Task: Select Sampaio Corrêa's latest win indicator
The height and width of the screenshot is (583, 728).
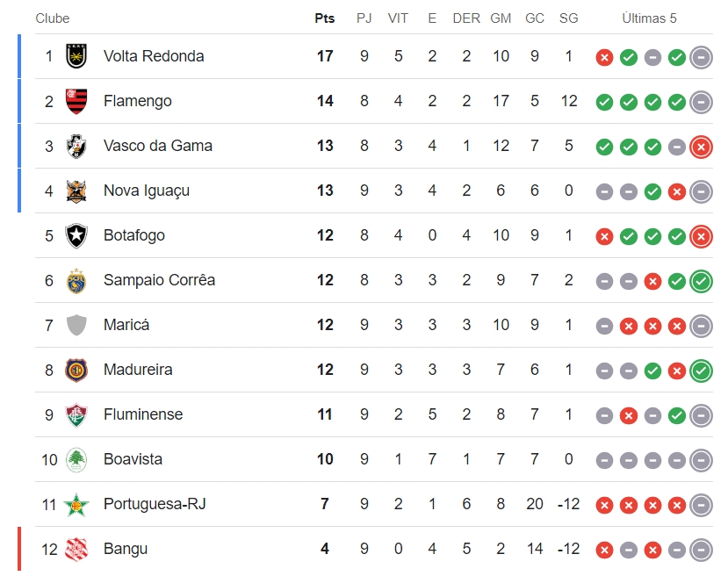Action: coord(701,281)
